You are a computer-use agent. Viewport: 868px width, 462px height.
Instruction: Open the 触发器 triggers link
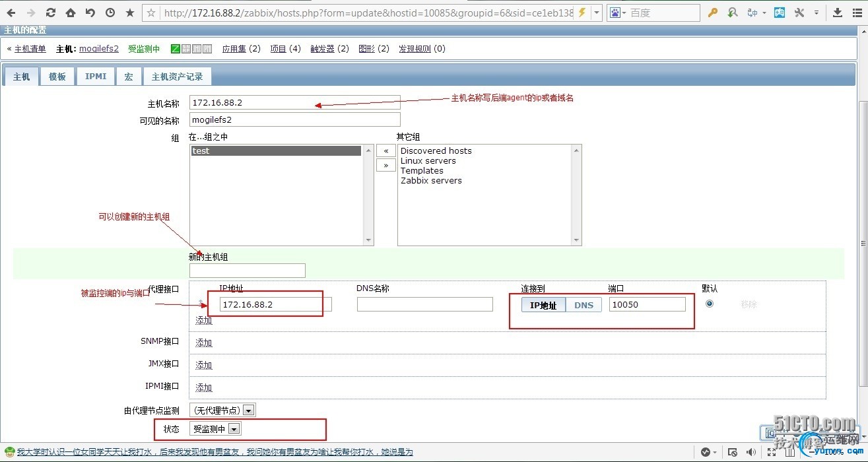[x=323, y=49]
